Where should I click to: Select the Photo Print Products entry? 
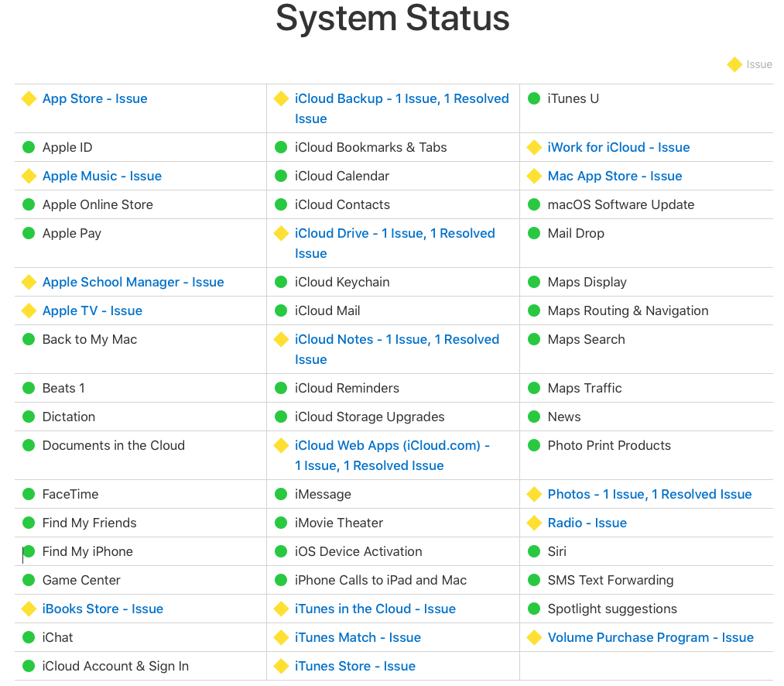click(610, 445)
